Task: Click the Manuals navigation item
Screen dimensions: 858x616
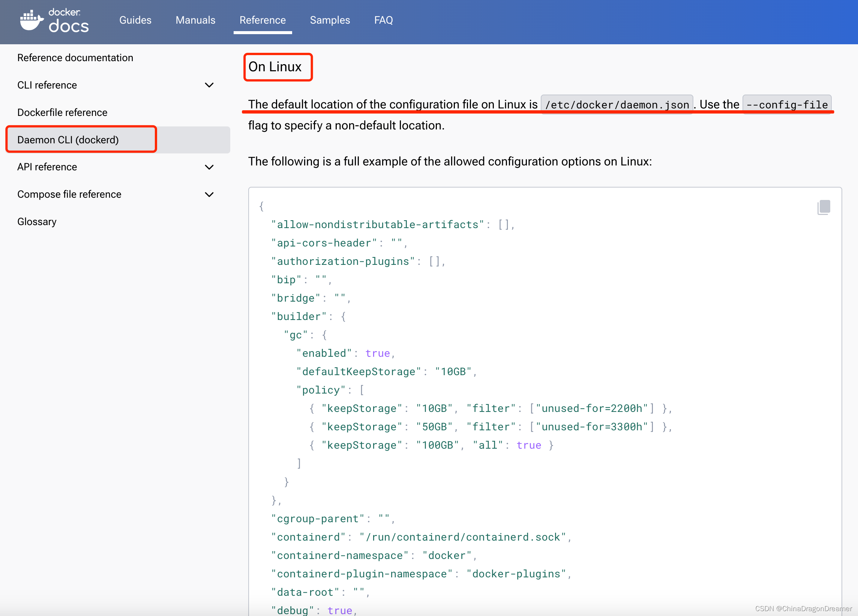Action: (x=195, y=20)
